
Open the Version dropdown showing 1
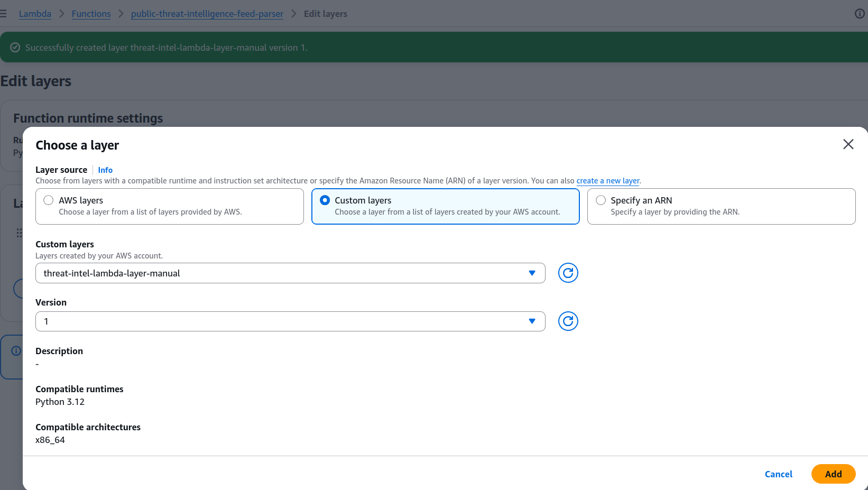(x=290, y=321)
